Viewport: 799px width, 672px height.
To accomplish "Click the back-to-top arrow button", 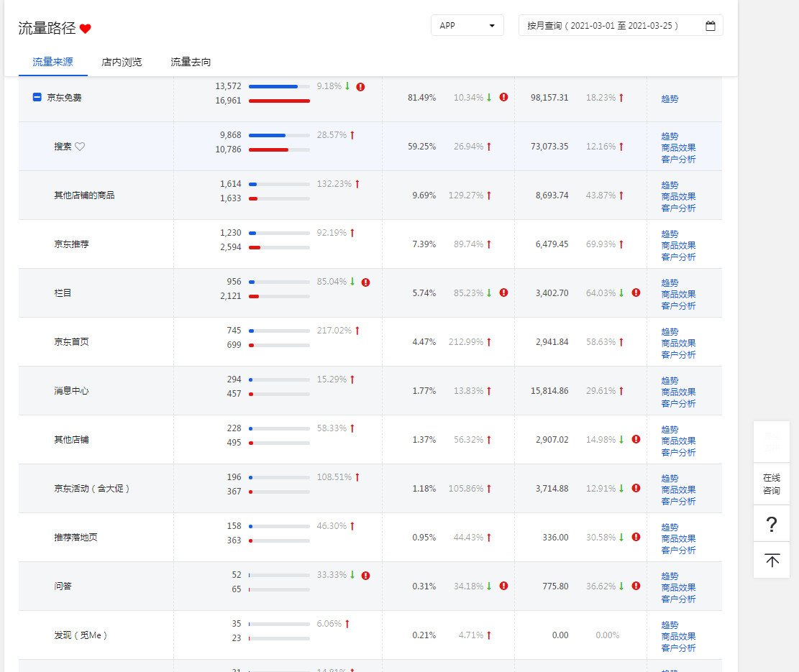I will click(772, 560).
